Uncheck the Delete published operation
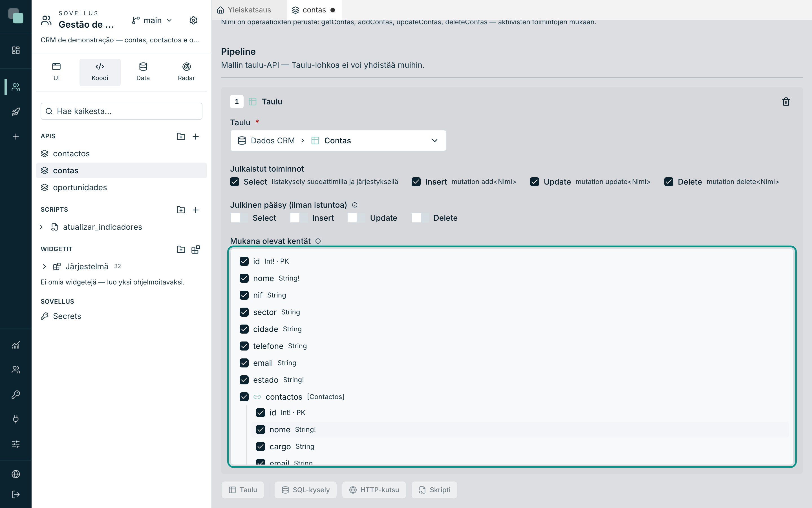This screenshot has height=508, width=812. pyautogui.click(x=668, y=182)
